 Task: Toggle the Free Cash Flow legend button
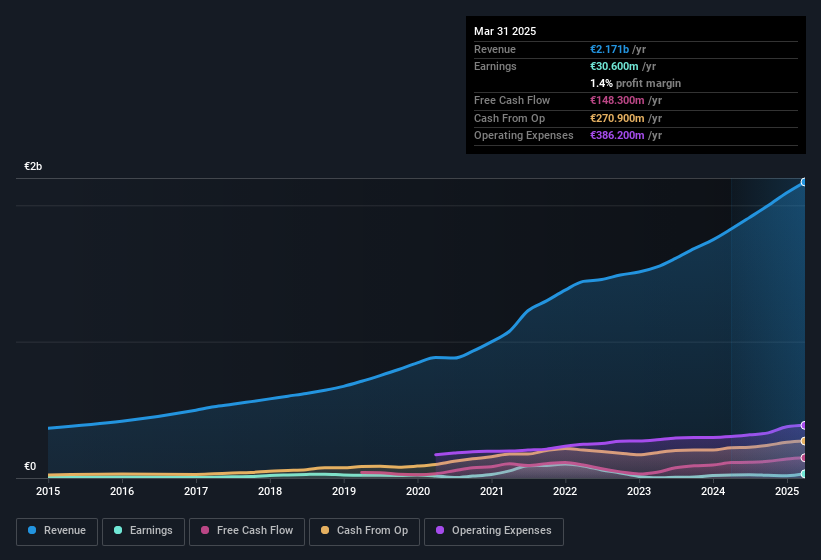pyautogui.click(x=247, y=532)
